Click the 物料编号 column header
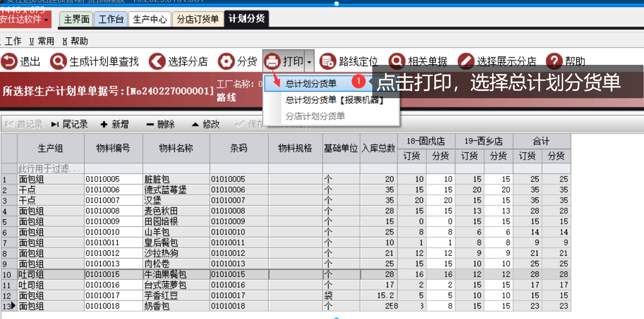The height and width of the screenshot is (319, 644). (113, 148)
